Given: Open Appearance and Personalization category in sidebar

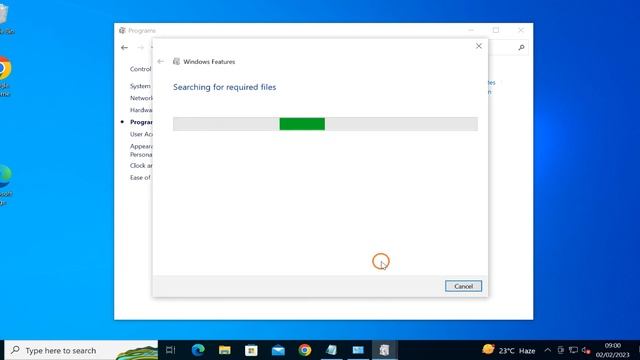Looking at the screenshot, I should 141,151.
